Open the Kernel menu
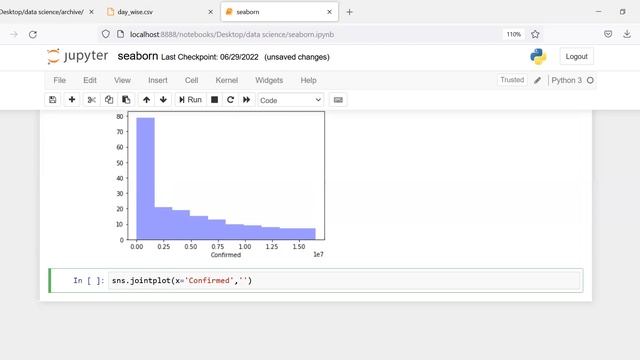640x360 pixels. pyautogui.click(x=227, y=80)
